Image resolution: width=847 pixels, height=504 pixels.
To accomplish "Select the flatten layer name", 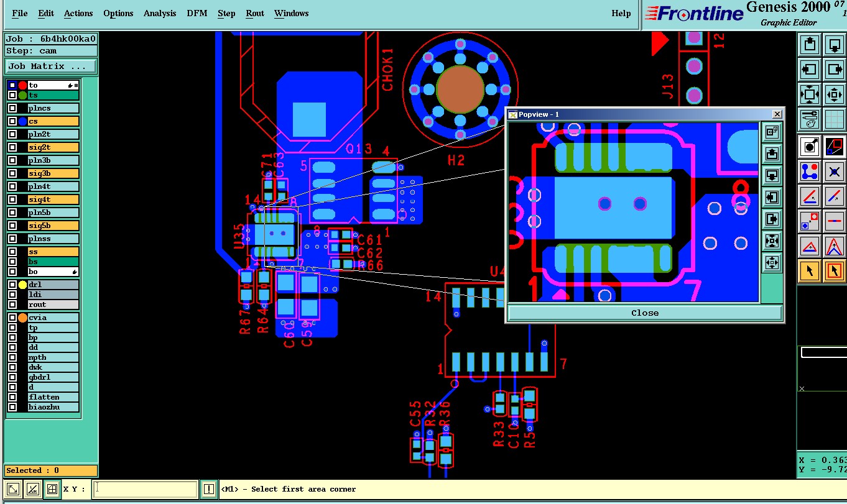I will pos(53,397).
